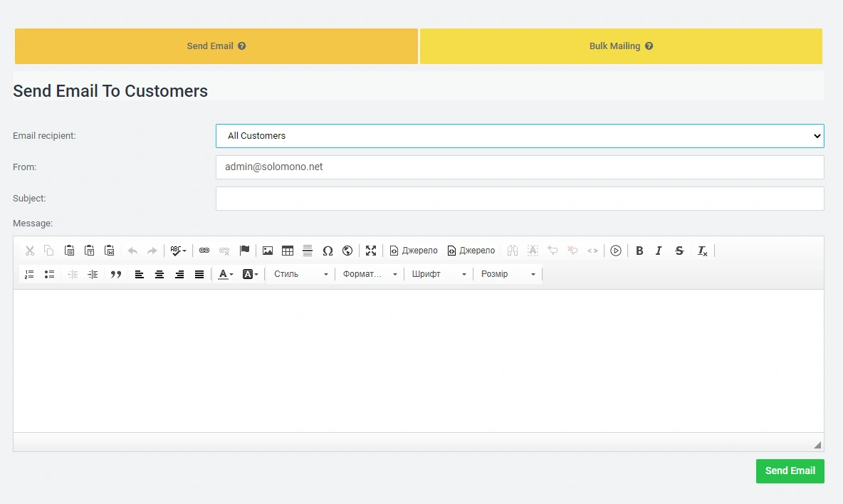
Task: Click into the Subject input field
Action: 519,199
